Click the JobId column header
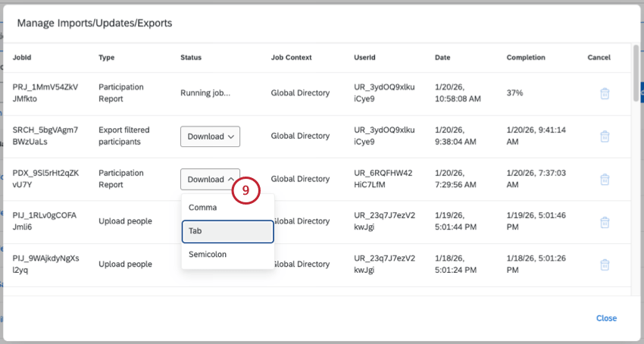The image size is (644, 344). point(23,58)
